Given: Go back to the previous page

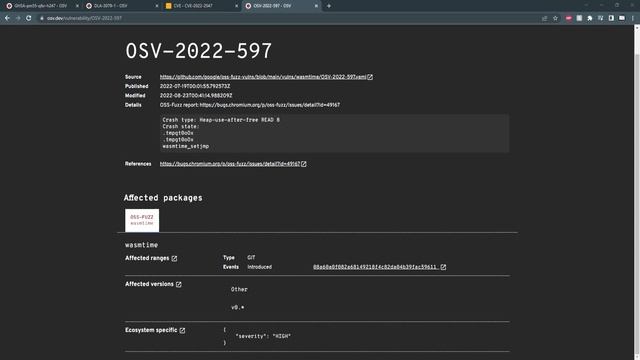Looking at the screenshot, I should (7, 18).
